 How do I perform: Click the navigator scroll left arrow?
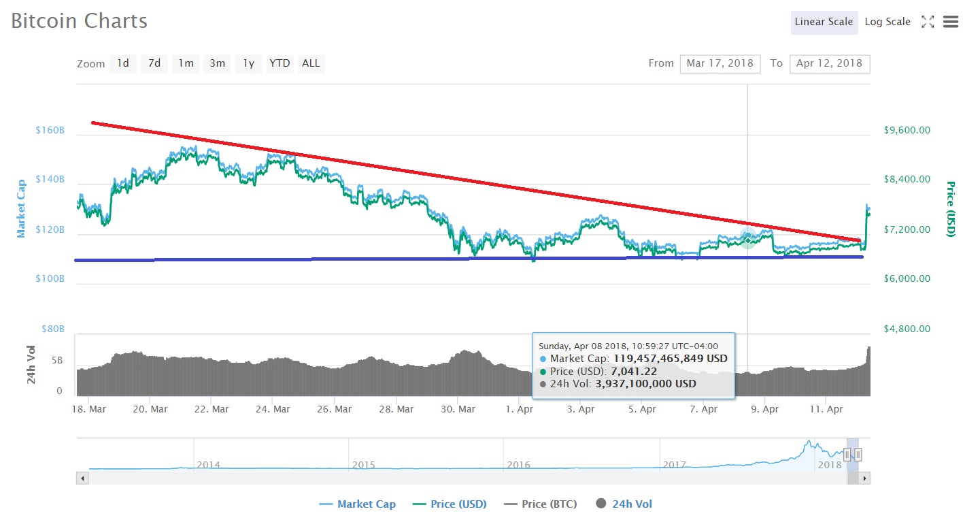[x=82, y=478]
